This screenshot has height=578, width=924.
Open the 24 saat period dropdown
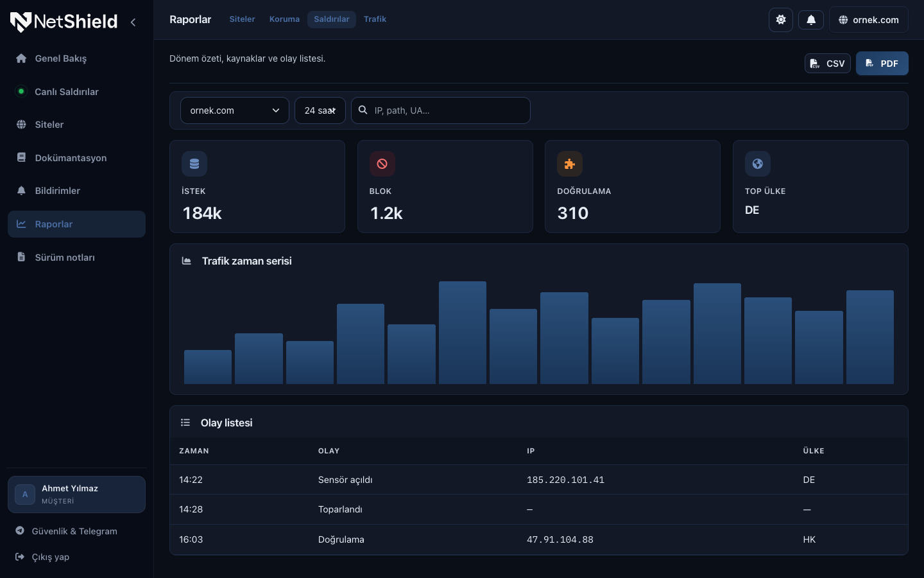coord(320,110)
